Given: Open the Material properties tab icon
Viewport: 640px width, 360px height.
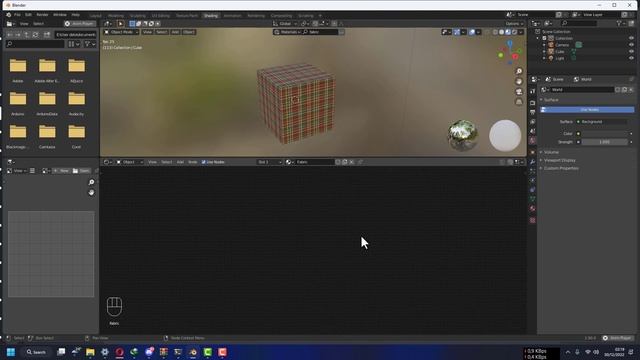Looking at the screenshot, I should pyautogui.click(x=533, y=209).
